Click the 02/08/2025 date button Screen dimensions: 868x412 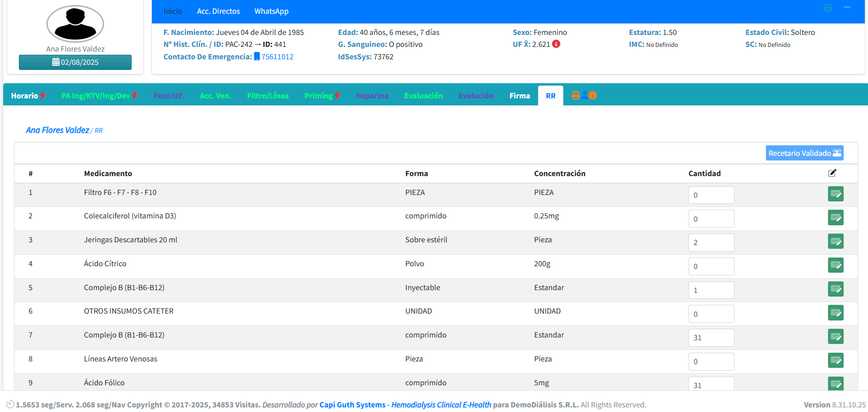tap(75, 62)
